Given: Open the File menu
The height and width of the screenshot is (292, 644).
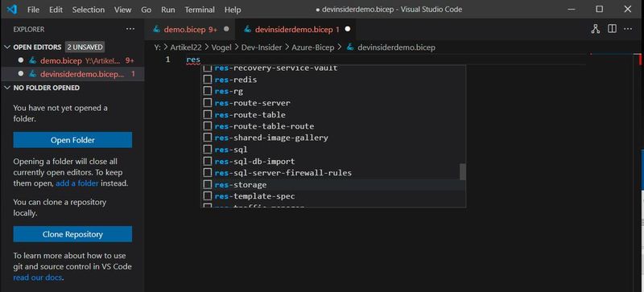Looking at the screenshot, I should click(33, 10).
